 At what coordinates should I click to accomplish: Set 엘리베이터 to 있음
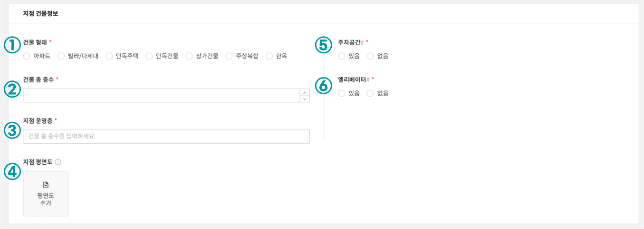(x=342, y=93)
